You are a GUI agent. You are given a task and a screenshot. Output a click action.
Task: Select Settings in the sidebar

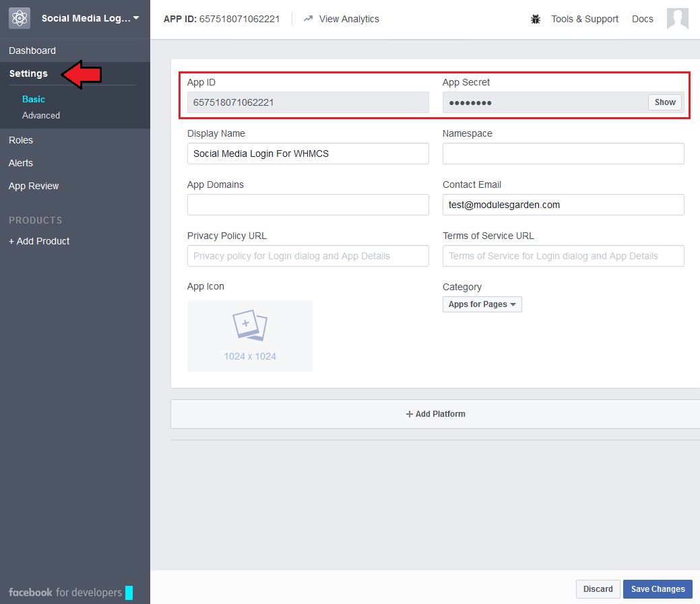pyautogui.click(x=28, y=73)
